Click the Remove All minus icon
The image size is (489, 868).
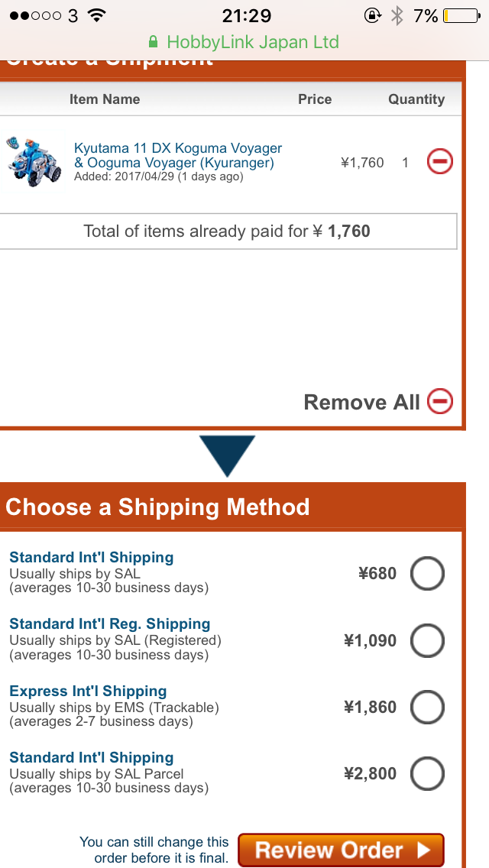coord(439,401)
